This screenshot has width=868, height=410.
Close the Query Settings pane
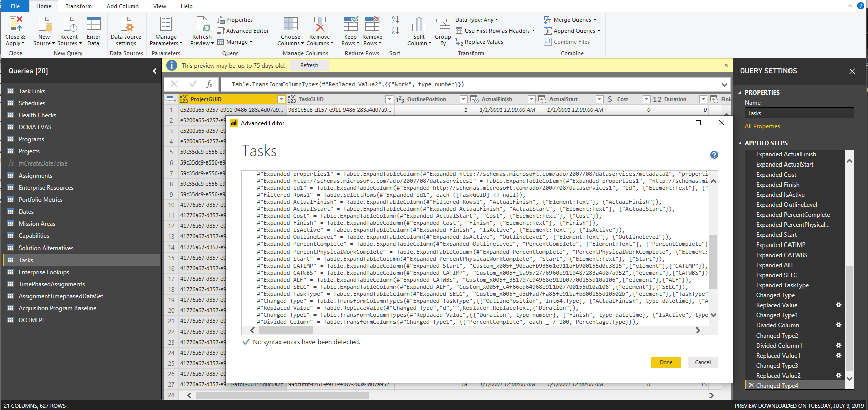click(x=852, y=71)
